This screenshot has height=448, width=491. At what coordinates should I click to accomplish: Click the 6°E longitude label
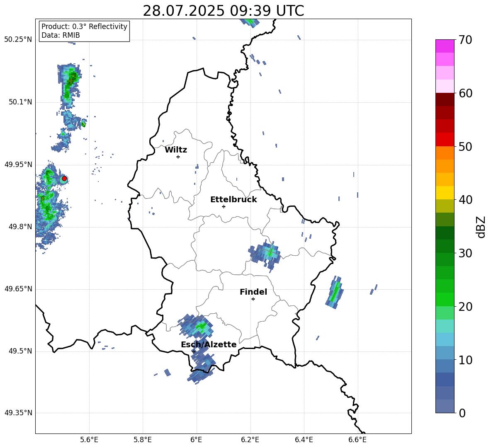click(196, 440)
